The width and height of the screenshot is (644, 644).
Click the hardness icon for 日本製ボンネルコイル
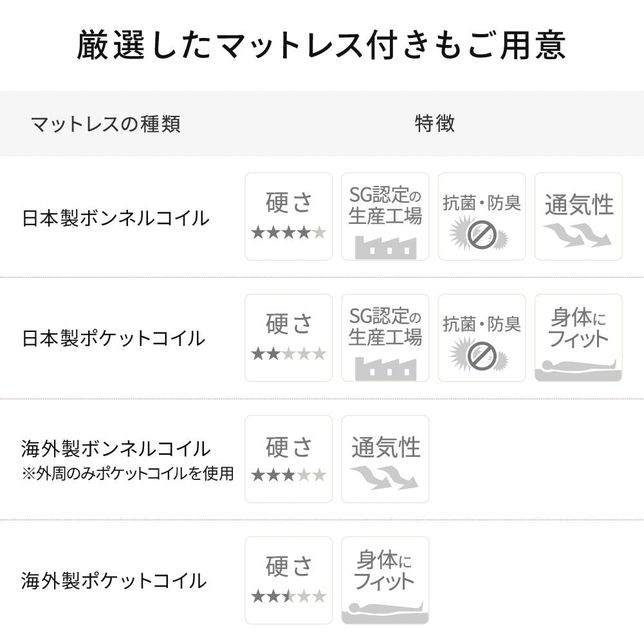tap(288, 217)
